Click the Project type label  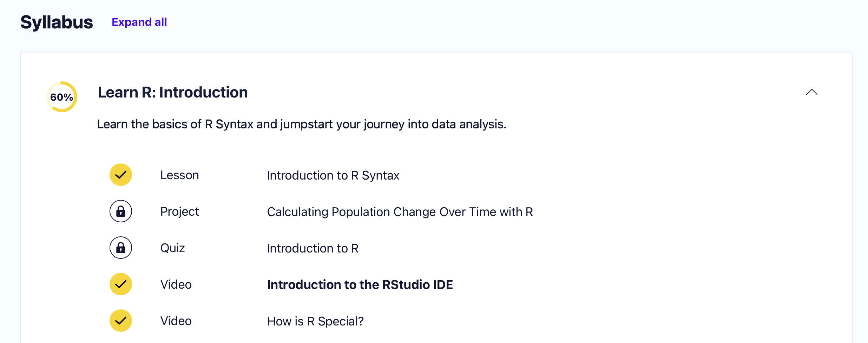(x=179, y=211)
